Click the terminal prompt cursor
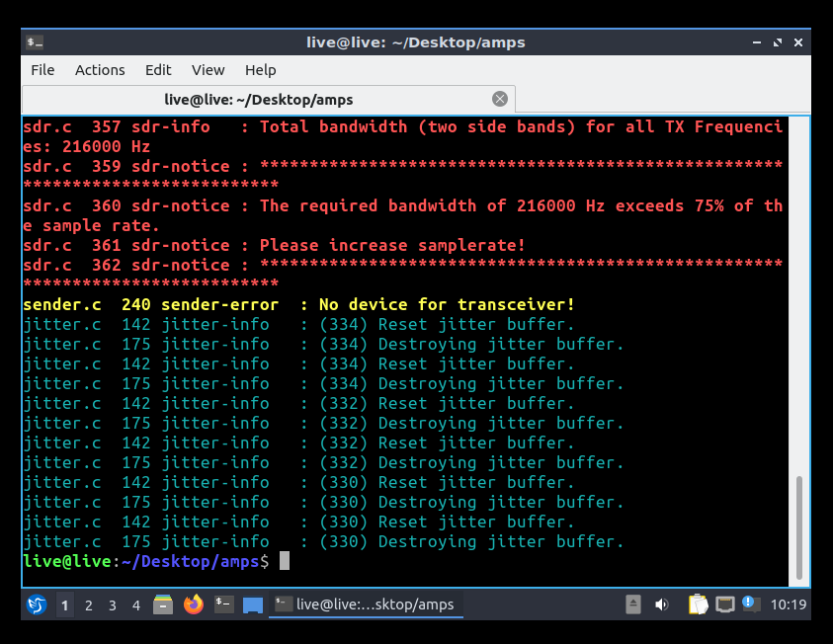 click(285, 561)
